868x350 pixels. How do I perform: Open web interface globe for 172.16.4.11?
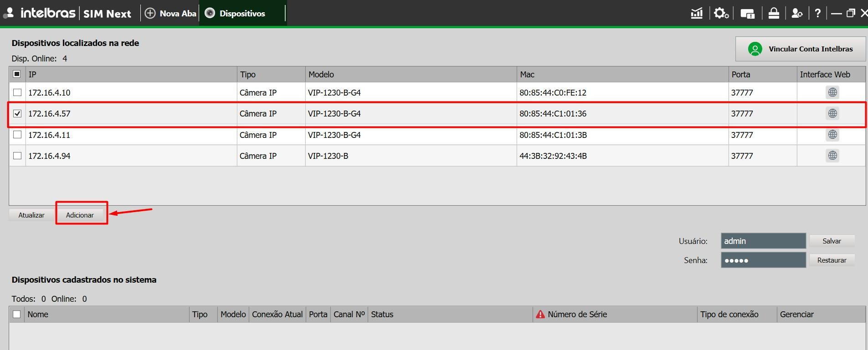click(x=832, y=135)
